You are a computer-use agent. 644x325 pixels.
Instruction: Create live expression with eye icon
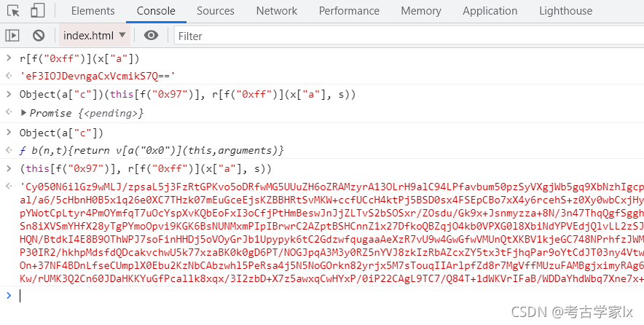(x=151, y=36)
